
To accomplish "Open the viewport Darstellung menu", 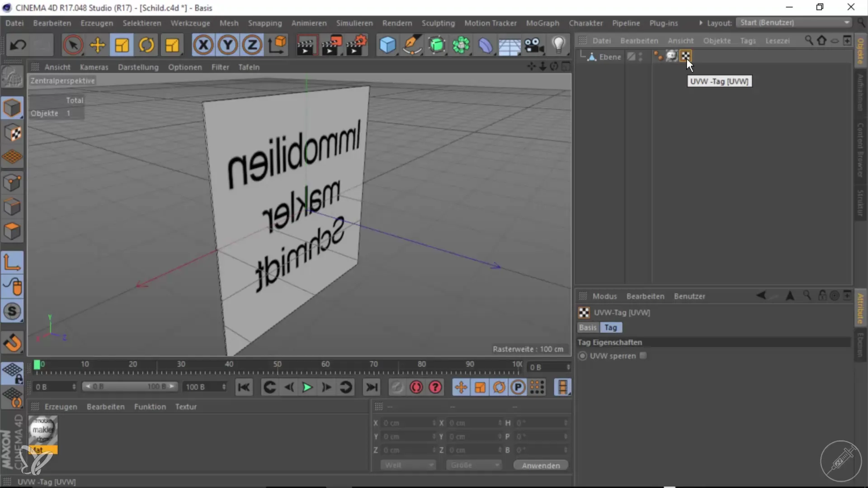I will (x=138, y=67).
